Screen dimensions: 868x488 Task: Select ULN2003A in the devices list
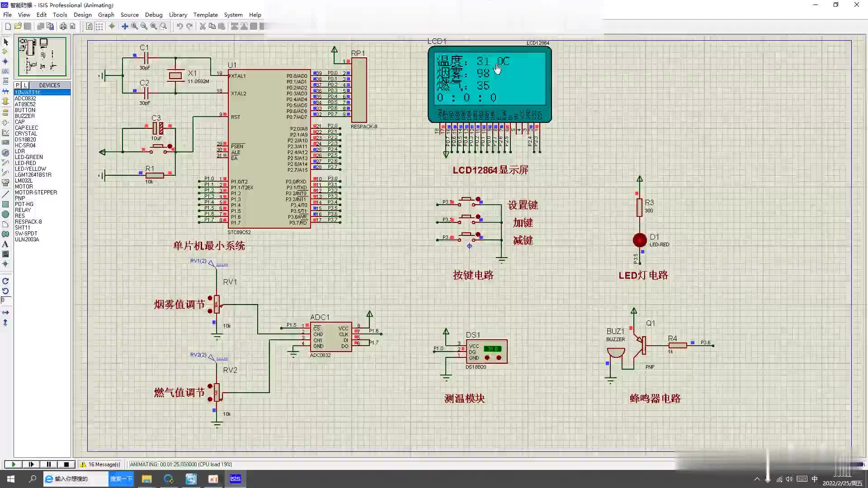coord(27,239)
